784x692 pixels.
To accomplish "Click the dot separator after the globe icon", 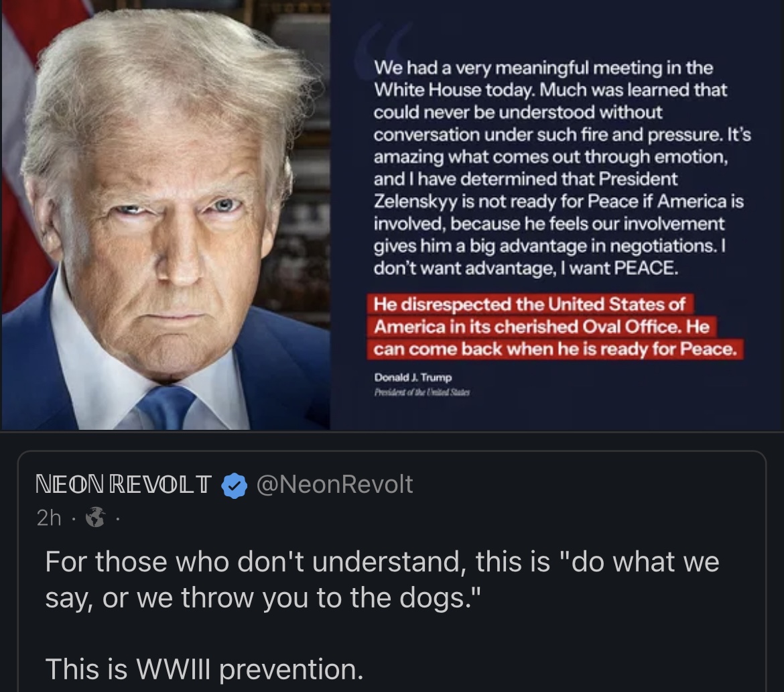I will 117,519.
